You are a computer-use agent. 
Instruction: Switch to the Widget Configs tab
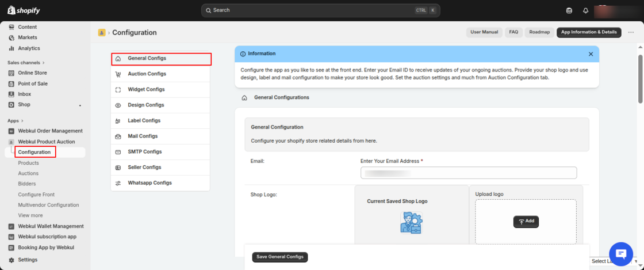pos(160,90)
